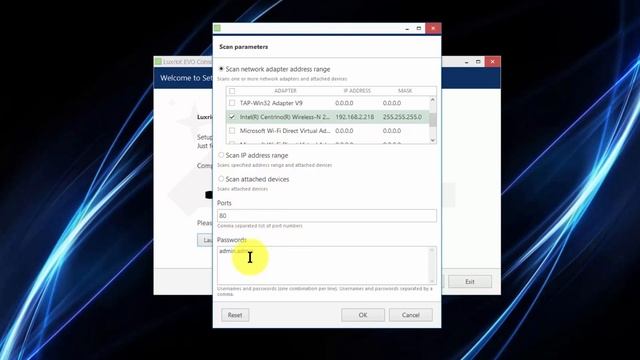Confirm scan parameters with OK

363,315
